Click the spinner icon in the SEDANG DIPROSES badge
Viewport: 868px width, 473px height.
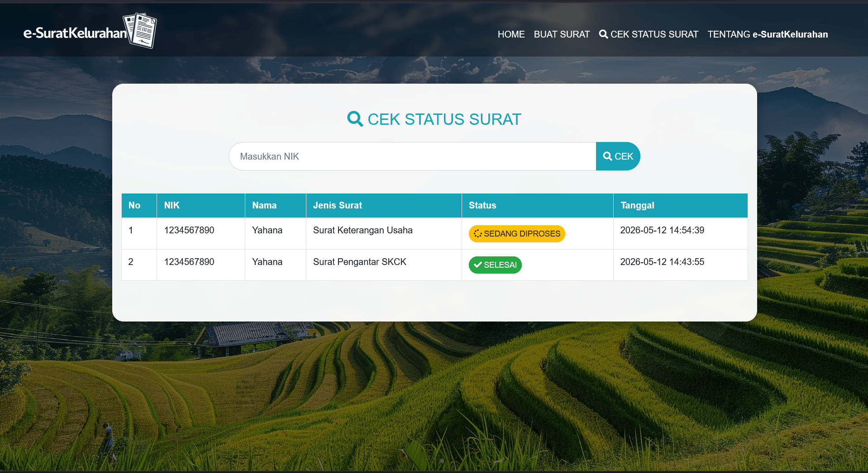[477, 234]
